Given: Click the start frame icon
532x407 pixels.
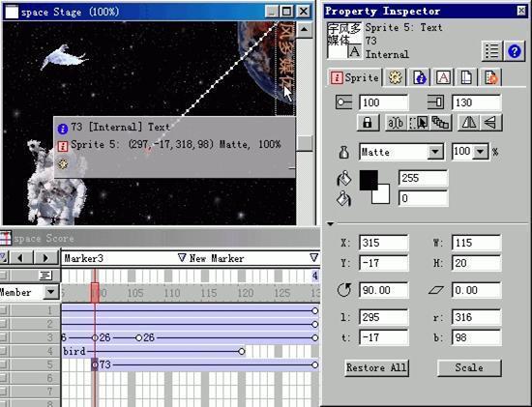Looking at the screenshot, I should (x=343, y=102).
